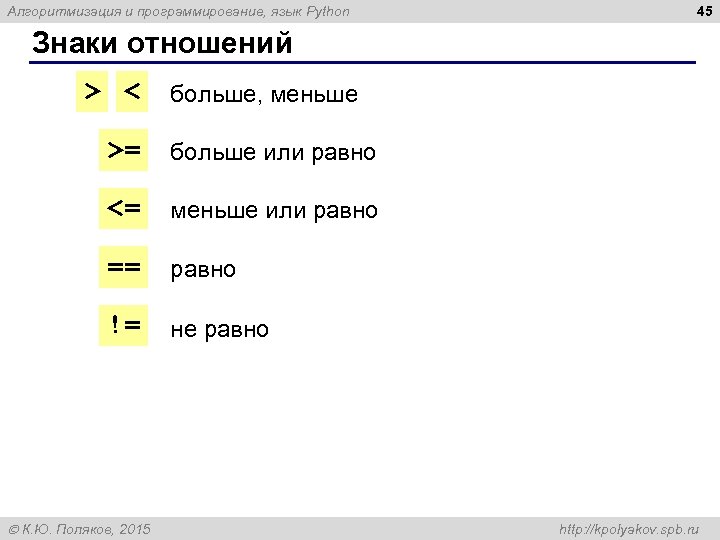Click the slide number 45
Image resolution: width=720 pixels, height=540 pixels.
click(x=704, y=11)
